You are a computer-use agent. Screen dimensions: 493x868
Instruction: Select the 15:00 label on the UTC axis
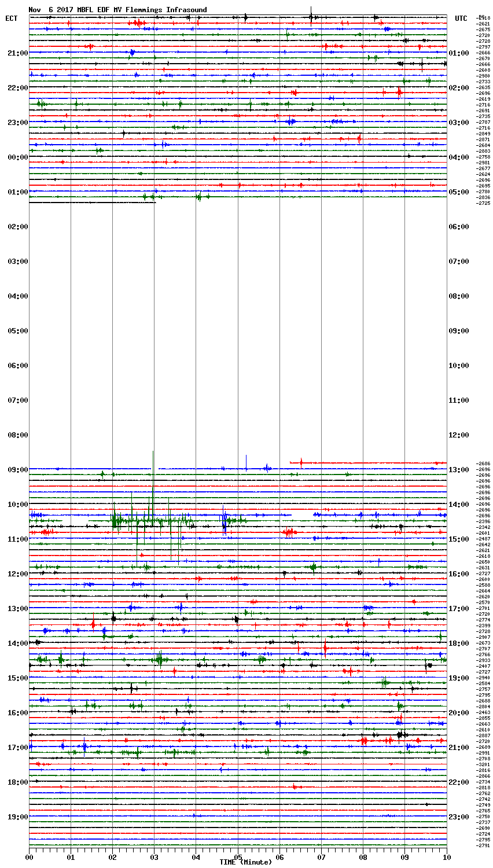click(x=459, y=539)
